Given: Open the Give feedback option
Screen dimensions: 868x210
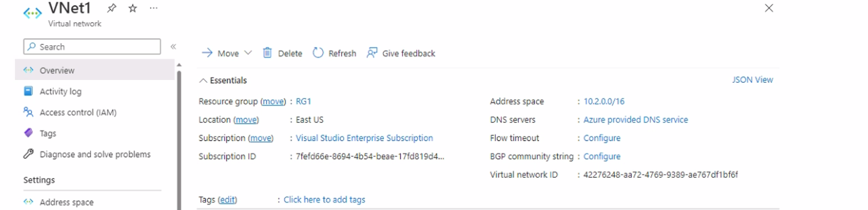Looking at the screenshot, I should click(x=401, y=53).
